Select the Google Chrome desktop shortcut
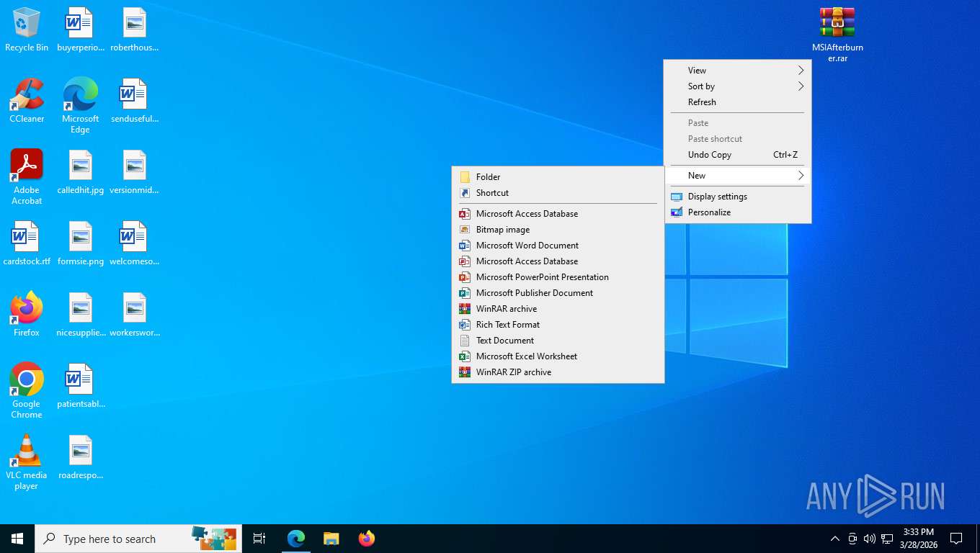Viewport: 980px width, 553px height. [27, 390]
